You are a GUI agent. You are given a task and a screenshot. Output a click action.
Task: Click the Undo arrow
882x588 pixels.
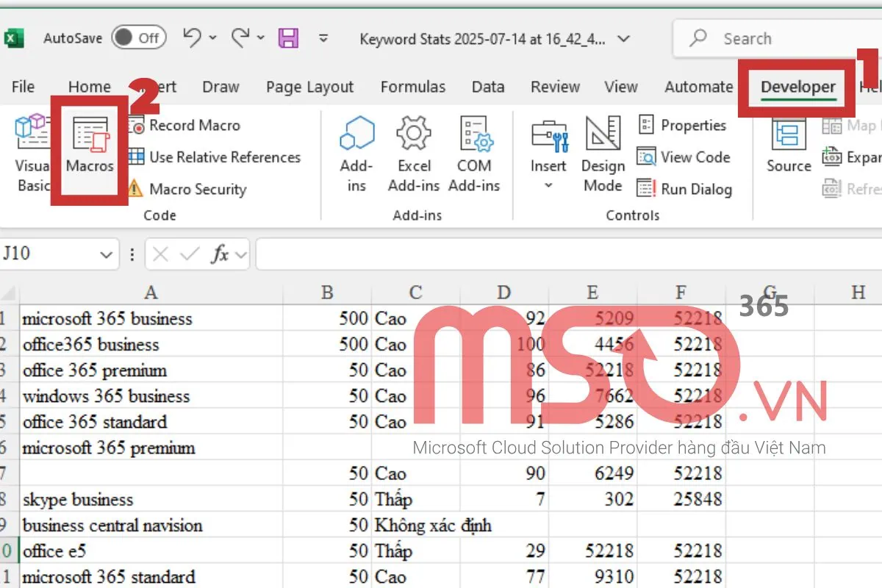pos(192,38)
